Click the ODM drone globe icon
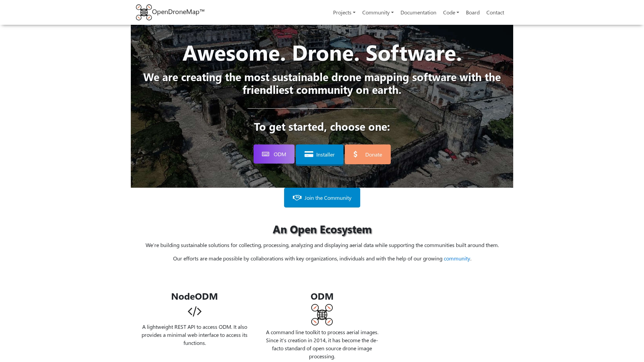This screenshot has width=644, height=362. point(322,315)
